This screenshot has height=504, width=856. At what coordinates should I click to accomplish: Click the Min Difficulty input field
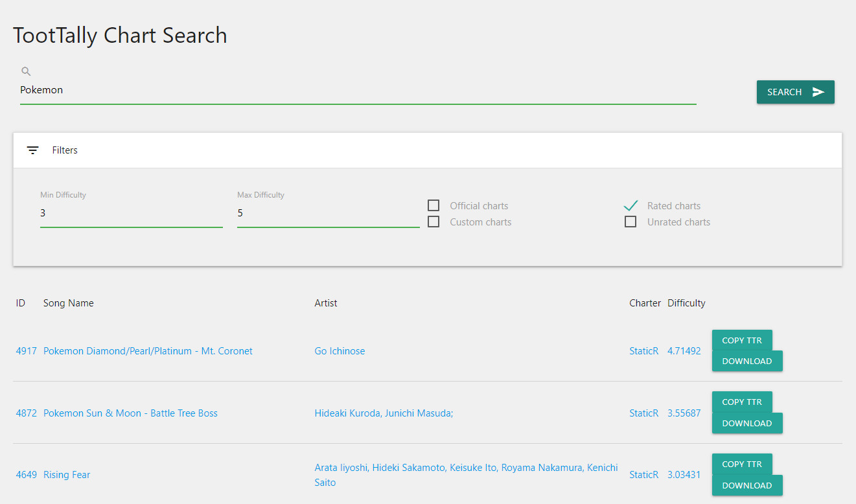(x=131, y=213)
